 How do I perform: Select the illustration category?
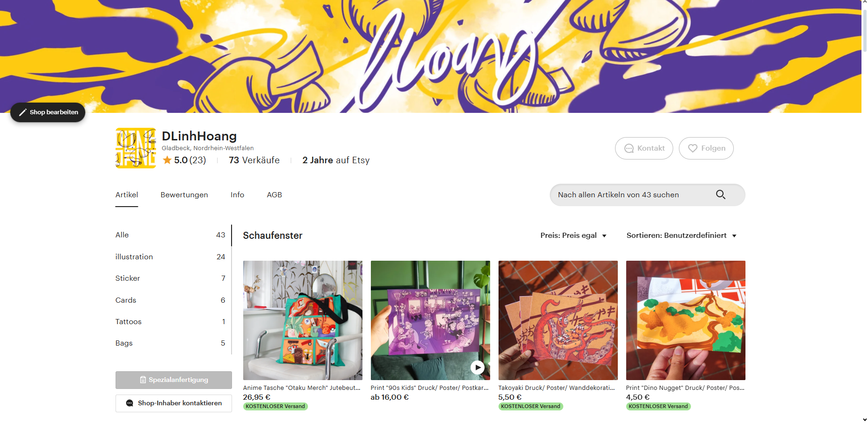pos(134,257)
